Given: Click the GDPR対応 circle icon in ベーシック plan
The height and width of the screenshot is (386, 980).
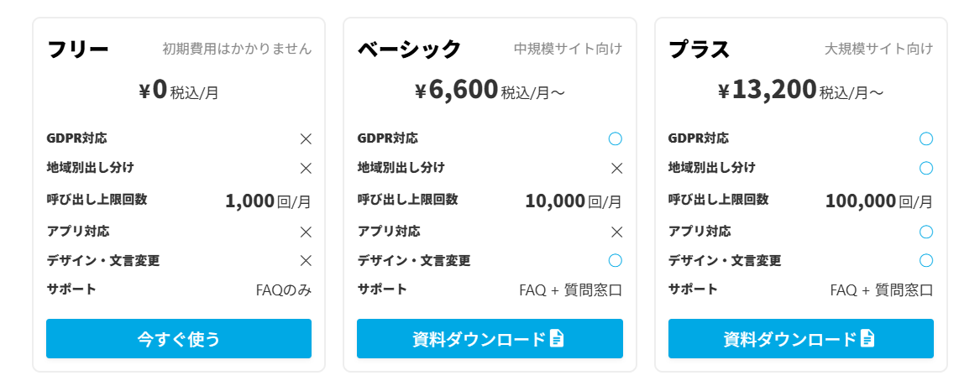Looking at the screenshot, I should pos(616,138).
